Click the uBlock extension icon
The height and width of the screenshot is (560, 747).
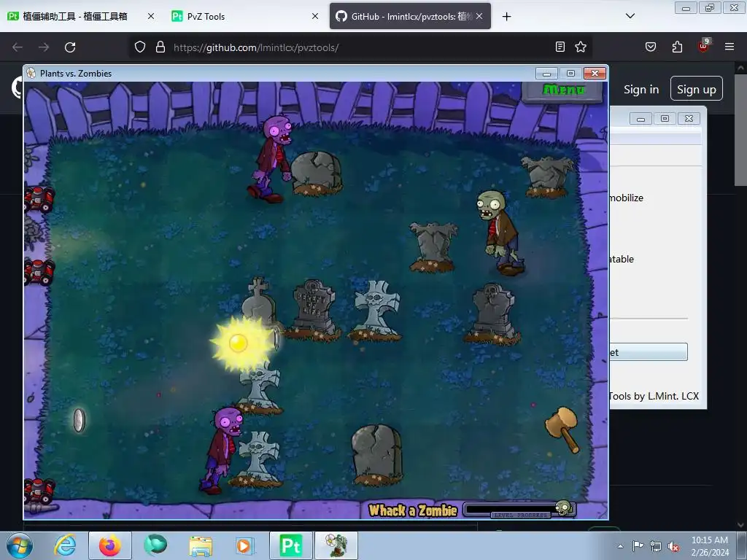(704, 46)
